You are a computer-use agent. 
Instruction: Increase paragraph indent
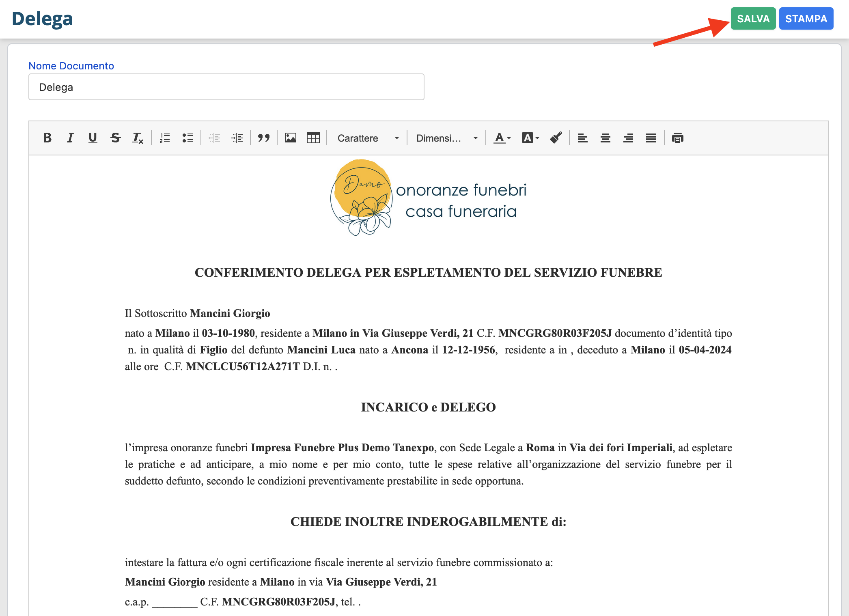[x=237, y=138]
